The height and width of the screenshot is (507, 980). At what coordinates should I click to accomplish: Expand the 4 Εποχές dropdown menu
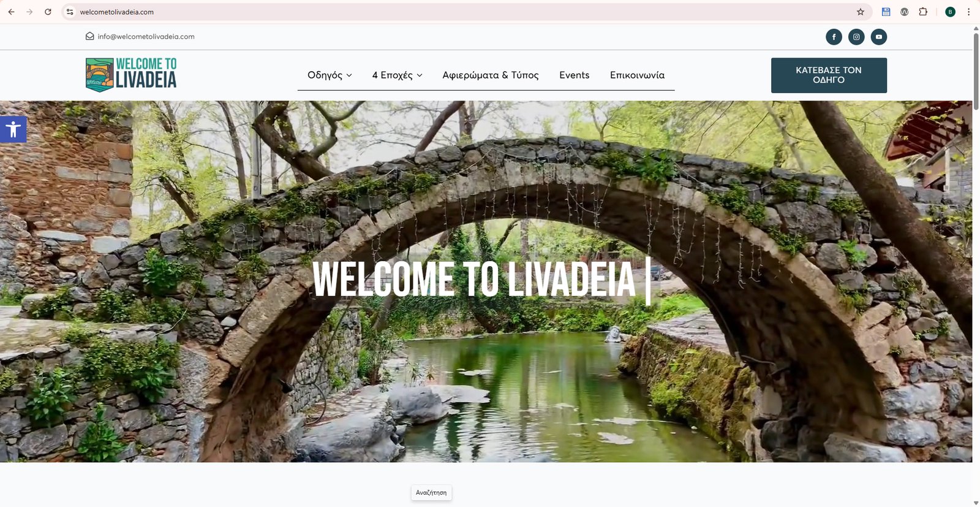pyautogui.click(x=398, y=75)
